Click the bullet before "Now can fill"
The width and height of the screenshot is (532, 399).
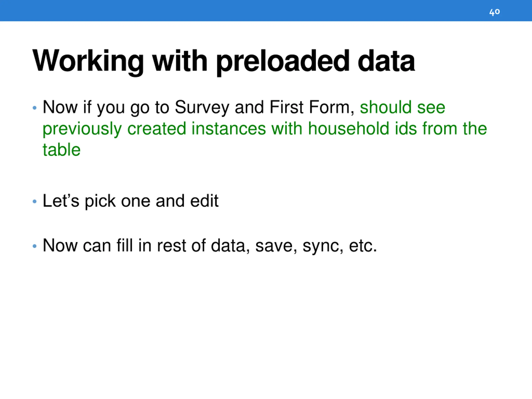35,246
